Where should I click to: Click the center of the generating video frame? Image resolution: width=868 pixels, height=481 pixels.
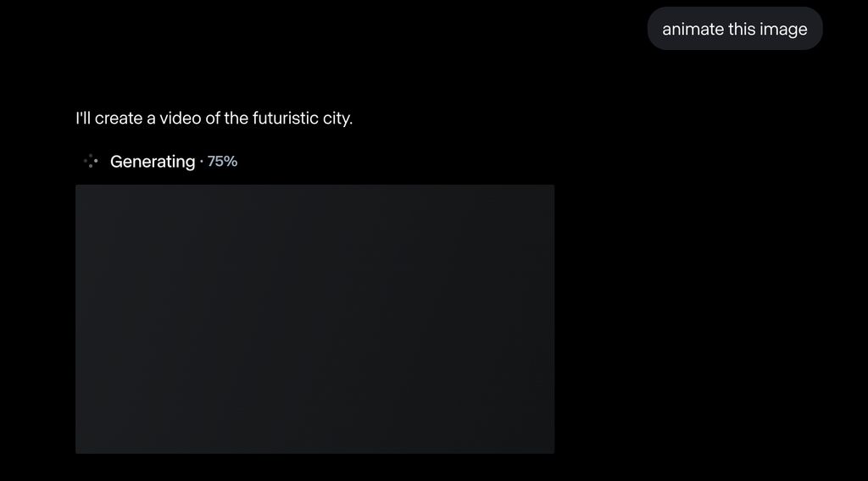click(x=314, y=318)
